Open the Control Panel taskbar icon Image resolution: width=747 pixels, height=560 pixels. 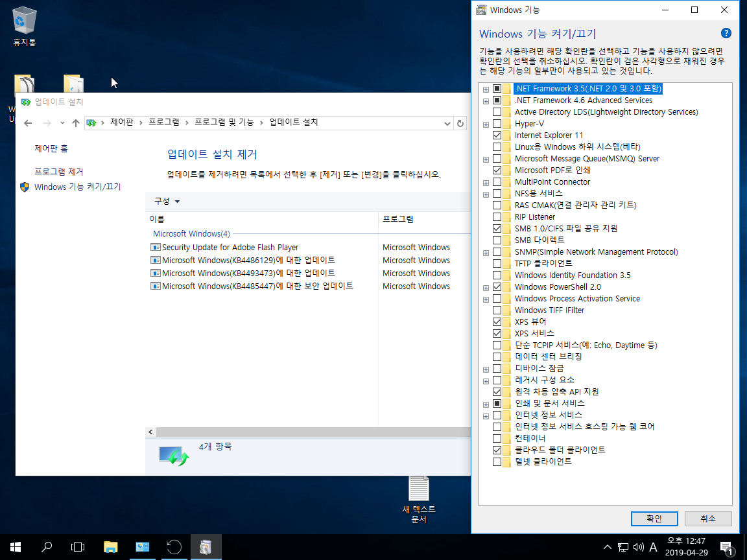click(x=142, y=546)
